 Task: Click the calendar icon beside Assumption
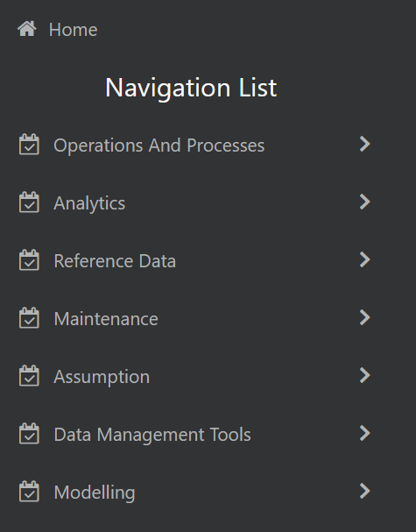pos(29,376)
